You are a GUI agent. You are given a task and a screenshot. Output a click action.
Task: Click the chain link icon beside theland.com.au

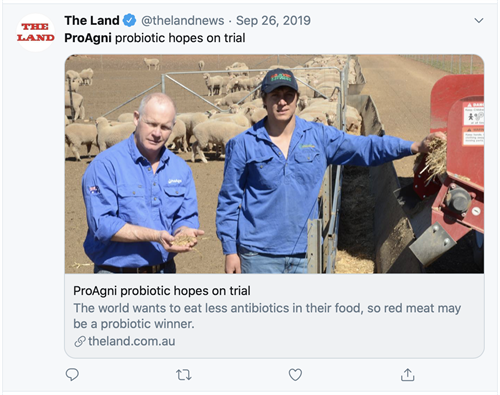point(80,342)
